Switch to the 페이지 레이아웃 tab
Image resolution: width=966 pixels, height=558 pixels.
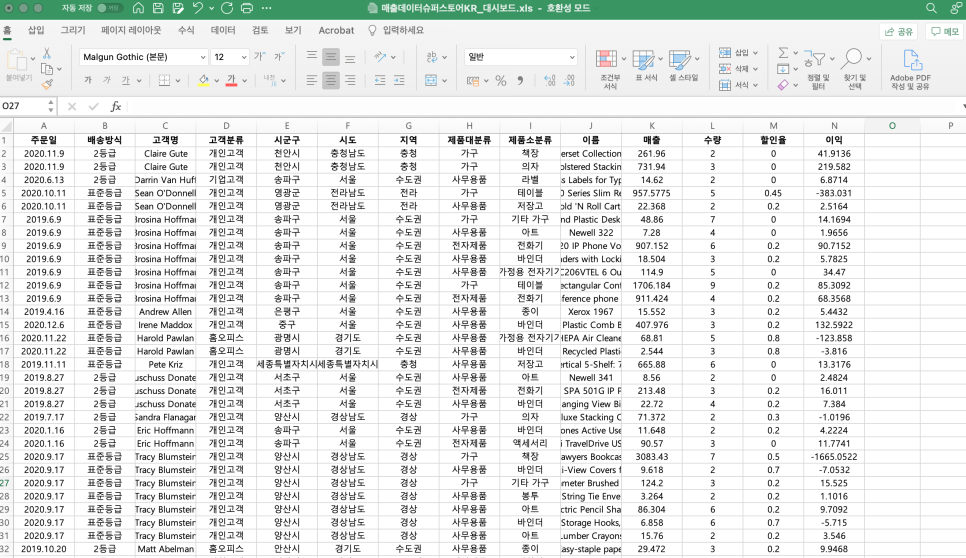pyautogui.click(x=131, y=30)
